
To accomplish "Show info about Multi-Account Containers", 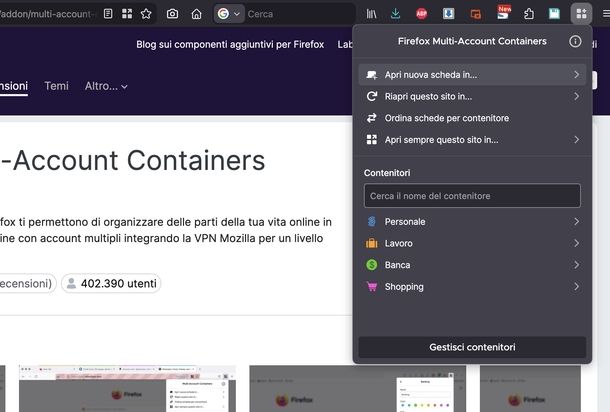I will tap(575, 41).
